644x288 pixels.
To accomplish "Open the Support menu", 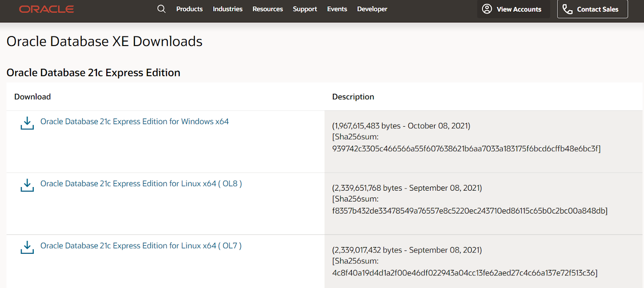I will coord(305,9).
